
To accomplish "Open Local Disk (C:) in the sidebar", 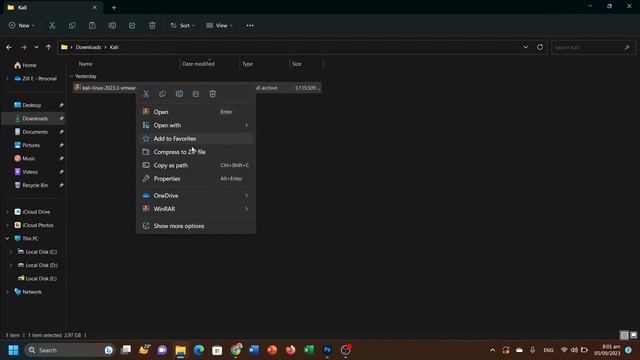I will (41, 252).
